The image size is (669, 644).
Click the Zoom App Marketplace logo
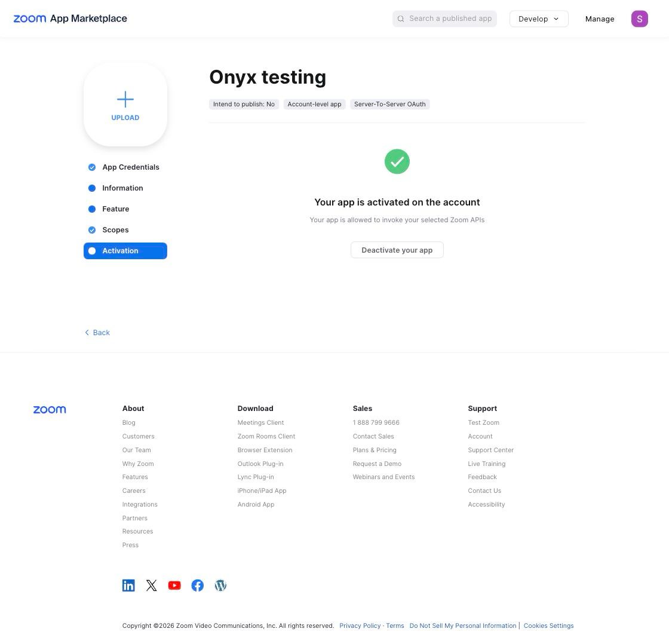pyautogui.click(x=70, y=19)
